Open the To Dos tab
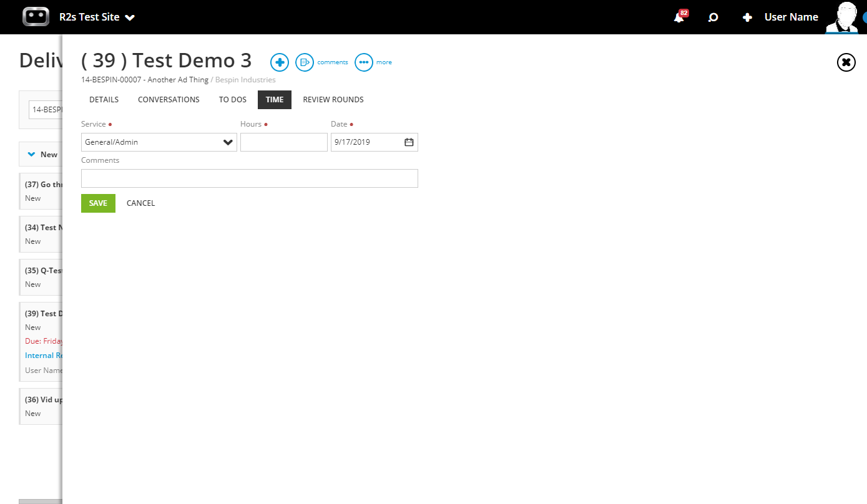 pyautogui.click(x=232, y=100)
